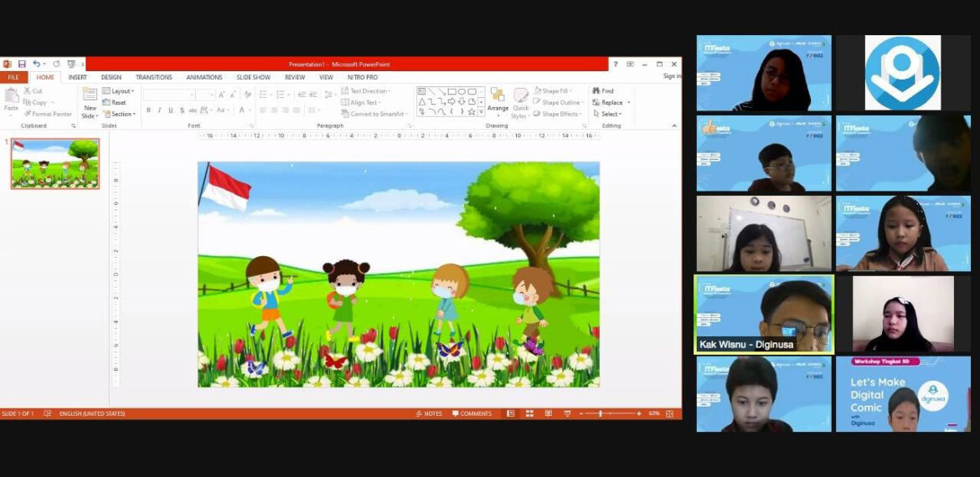This screenshot has width=980, height=477.
Task: Expand the Section dropdown
Action: tap(118, 114)
